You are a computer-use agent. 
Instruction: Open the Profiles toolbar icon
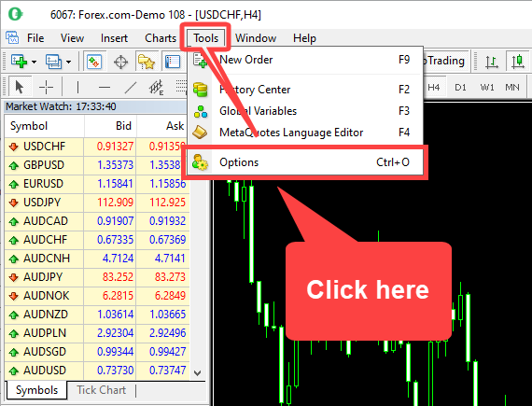pos(53,62)
